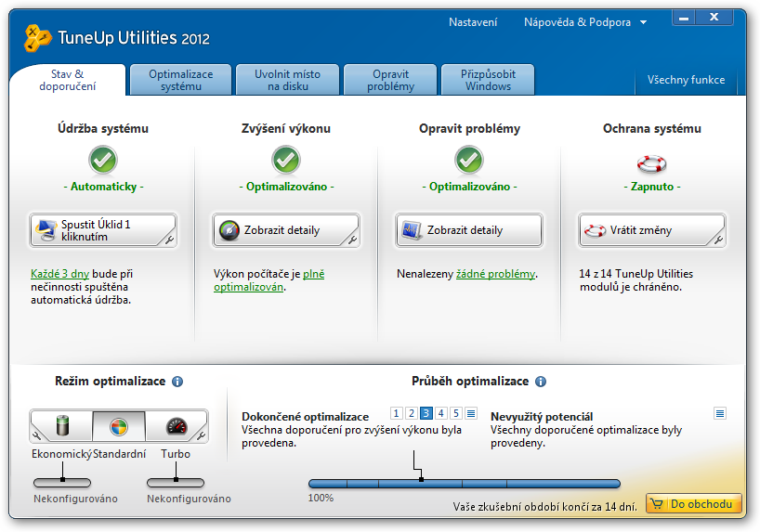Viewport: 760px width, 532px height.
Task: Click Vrátit změny button
Action: [652, 230]
